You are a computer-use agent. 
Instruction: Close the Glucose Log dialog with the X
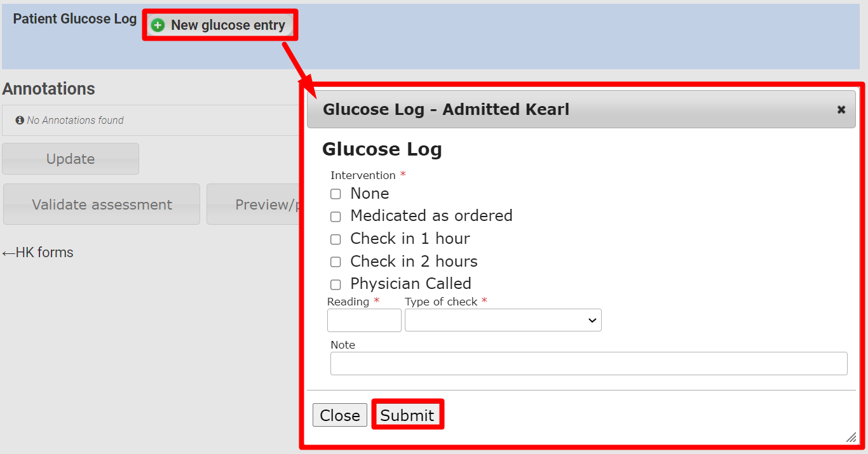click(841, 110)
